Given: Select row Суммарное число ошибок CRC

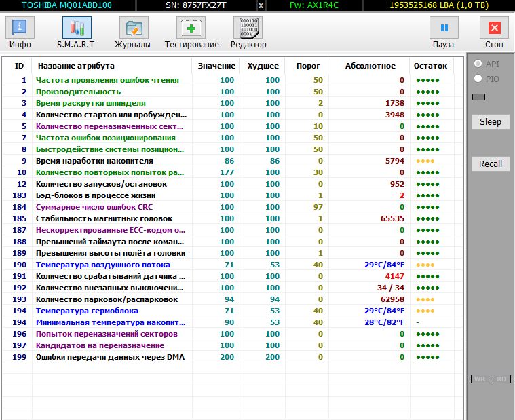Looking at the screenshot, I should 231,207.
